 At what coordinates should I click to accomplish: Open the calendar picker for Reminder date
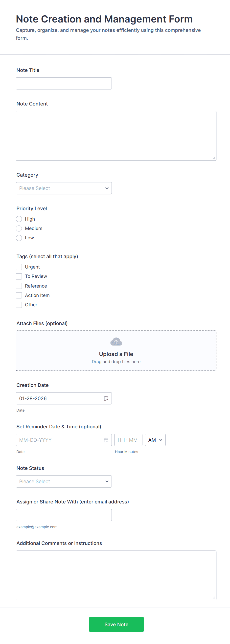click(106, 440)
